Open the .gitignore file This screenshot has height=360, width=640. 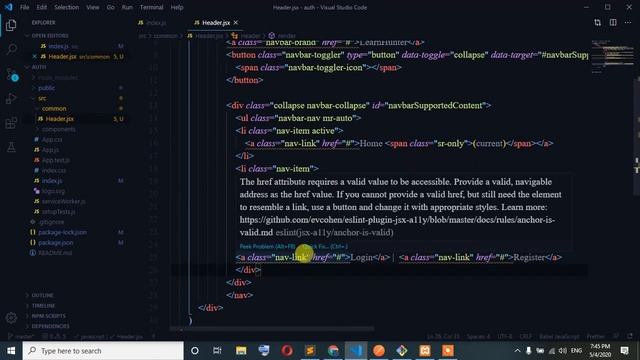(51, 222)
